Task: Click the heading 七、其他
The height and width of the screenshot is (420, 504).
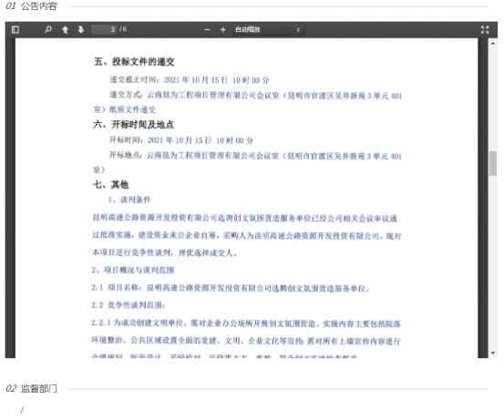Action: [x=110, y=184]
